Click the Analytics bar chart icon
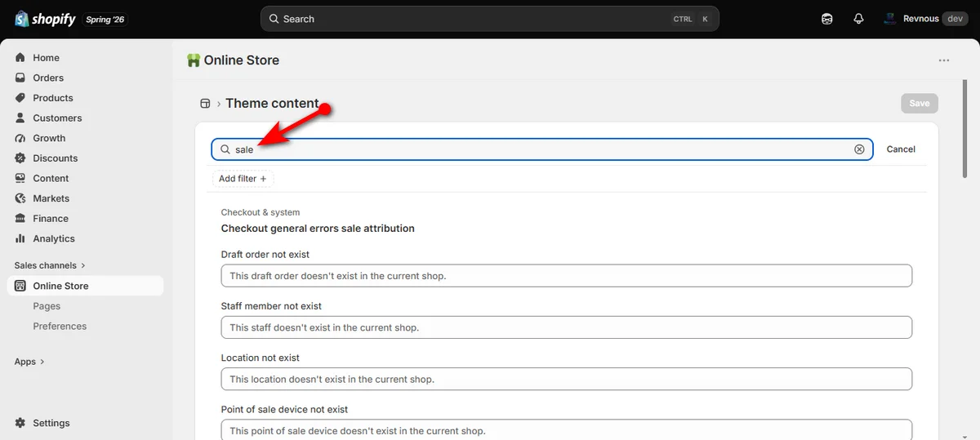This screenshot has width=980, height=440. pyautogui.click(x=20, y=238)
